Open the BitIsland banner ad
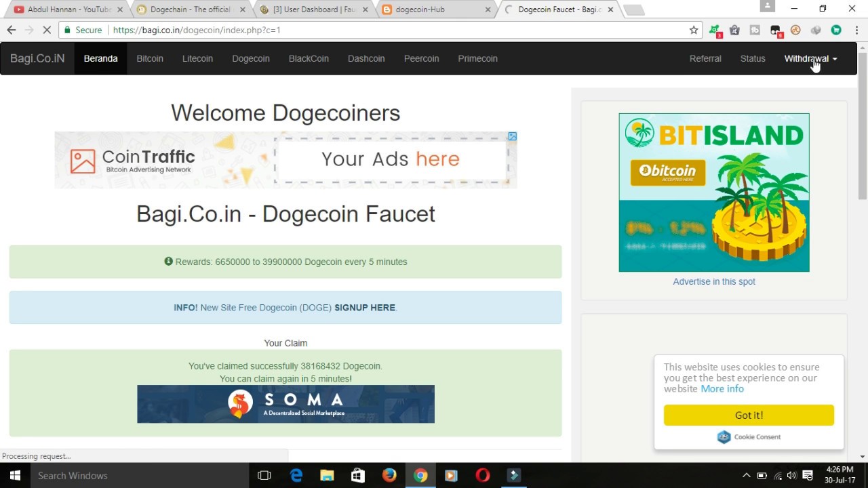The image size is (868, 488). (x=714, y=192)
